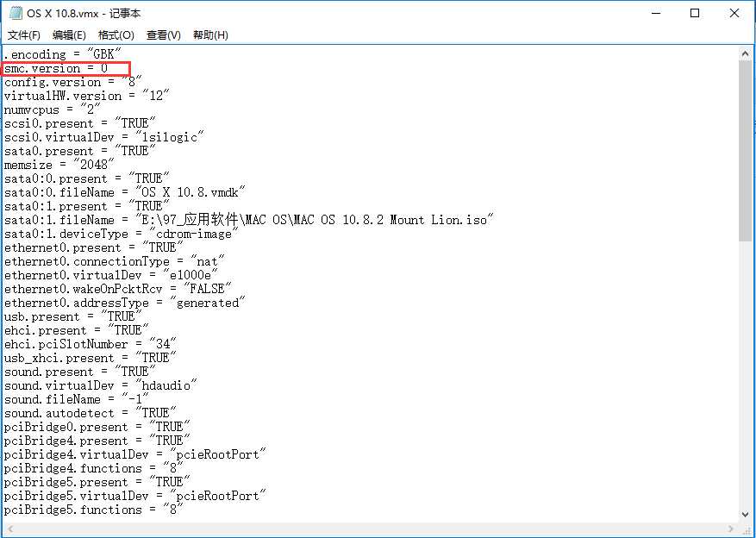Viewport: 756px width, 538px height.
Task: Open the 格式(O) menu
Action: 116,35
